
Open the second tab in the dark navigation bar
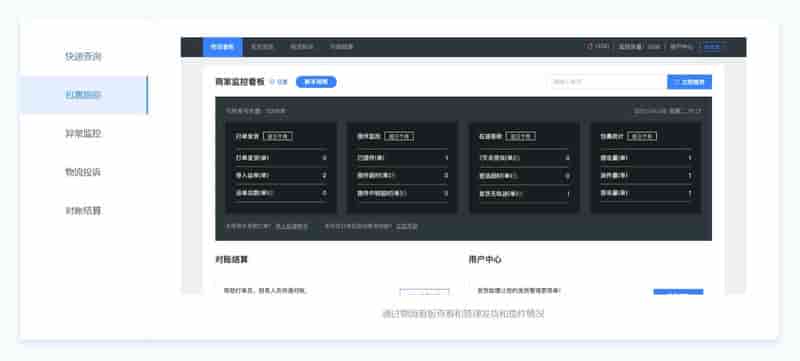pyautogui.click(x=262, y=47)
